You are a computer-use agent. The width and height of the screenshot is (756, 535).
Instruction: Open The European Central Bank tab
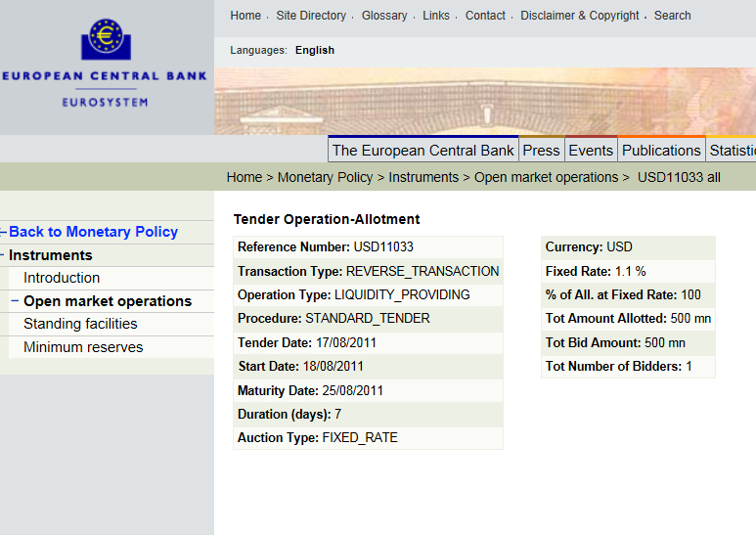click(422, 151)
